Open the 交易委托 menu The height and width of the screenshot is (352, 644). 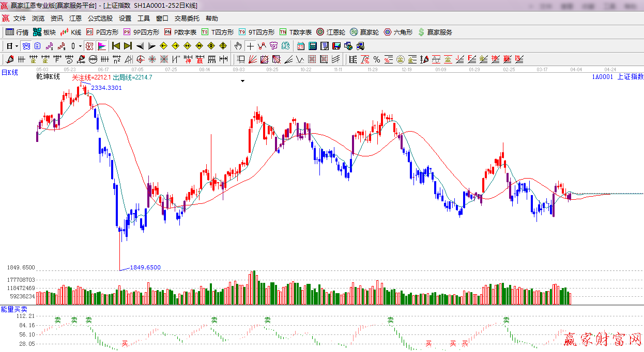click(x=187, y=18)
